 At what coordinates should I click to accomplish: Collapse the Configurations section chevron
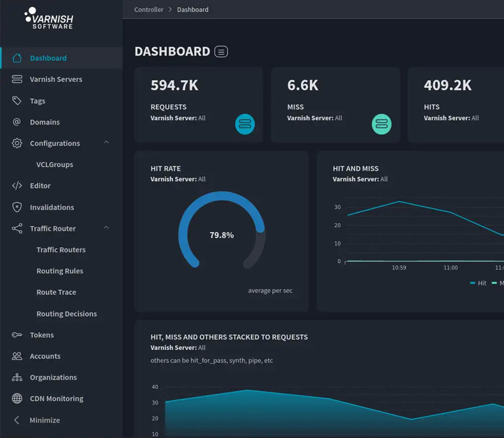(x=106, y=143)
